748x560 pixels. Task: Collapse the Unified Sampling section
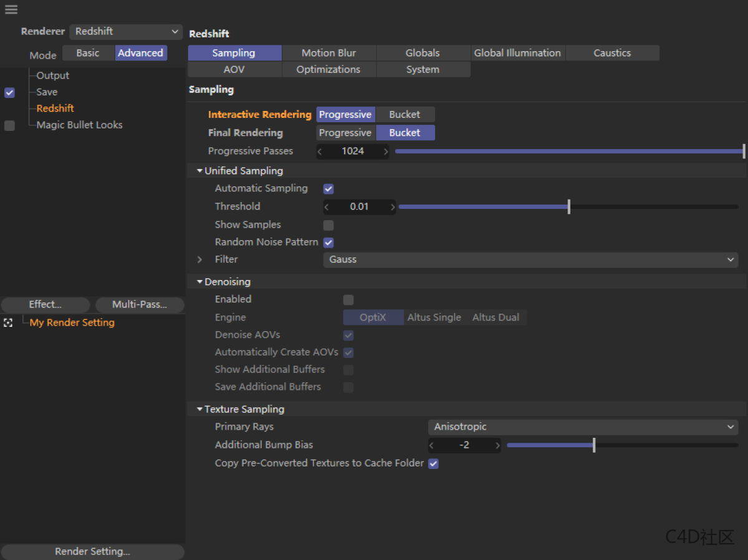pos(199,171)
